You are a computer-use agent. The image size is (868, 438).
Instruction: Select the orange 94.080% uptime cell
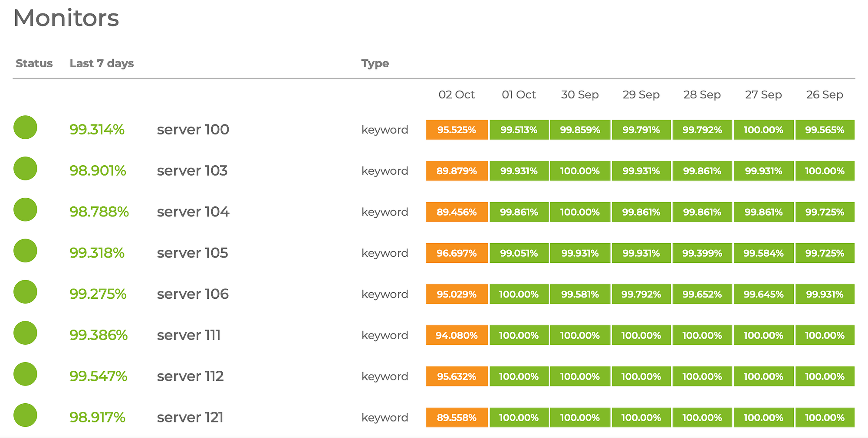pyautogui.click(x=457, y=335)
